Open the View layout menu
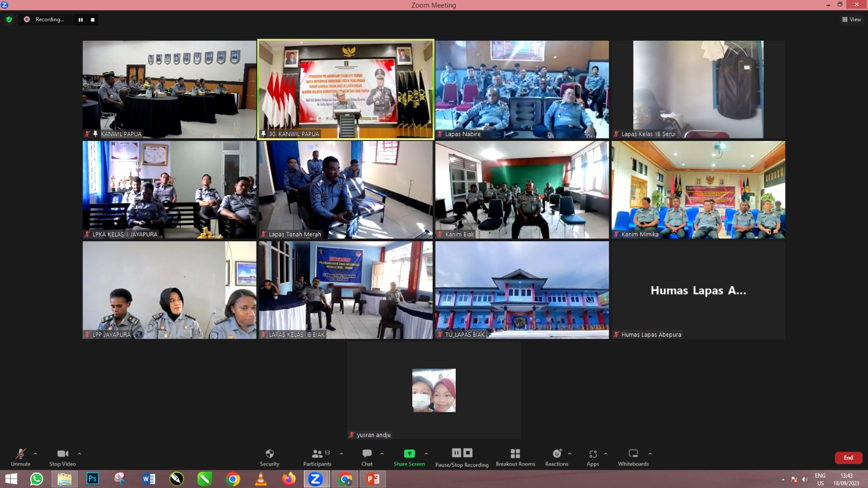 tap(851, 20)
